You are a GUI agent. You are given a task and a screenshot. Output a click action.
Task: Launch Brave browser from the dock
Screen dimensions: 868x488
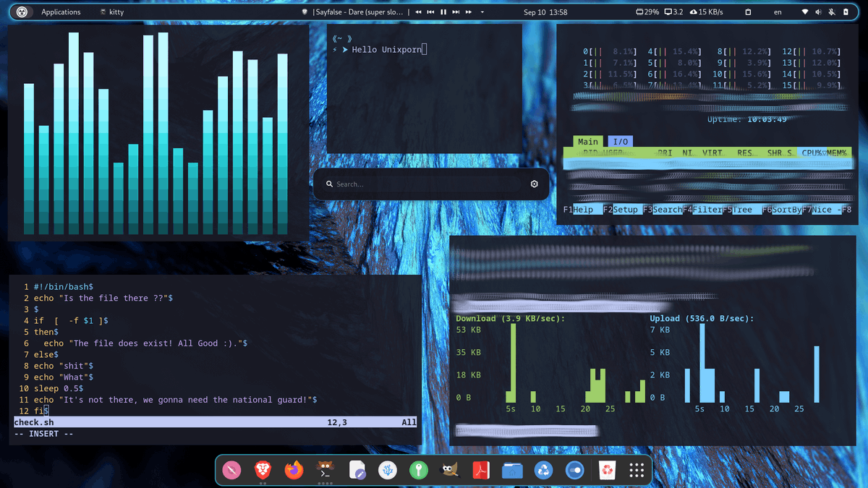coord(263,471)
